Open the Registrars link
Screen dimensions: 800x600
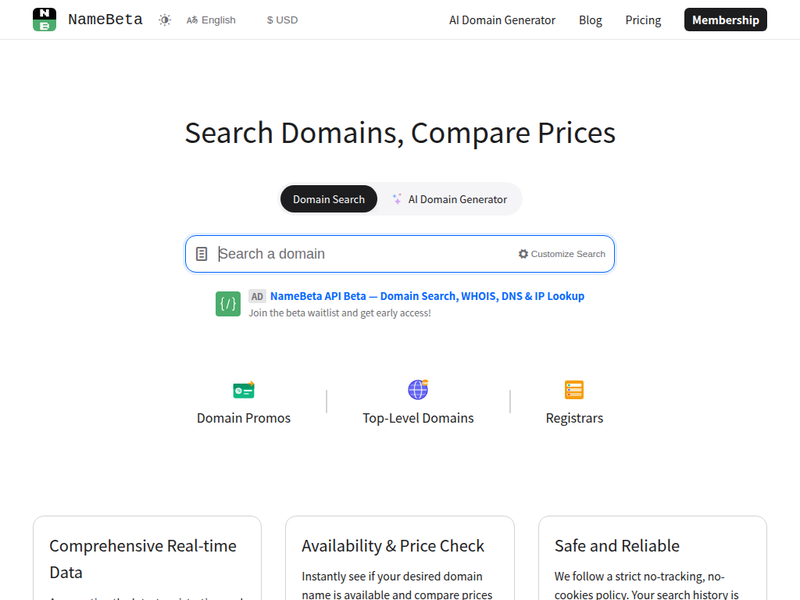pos(574,418)
